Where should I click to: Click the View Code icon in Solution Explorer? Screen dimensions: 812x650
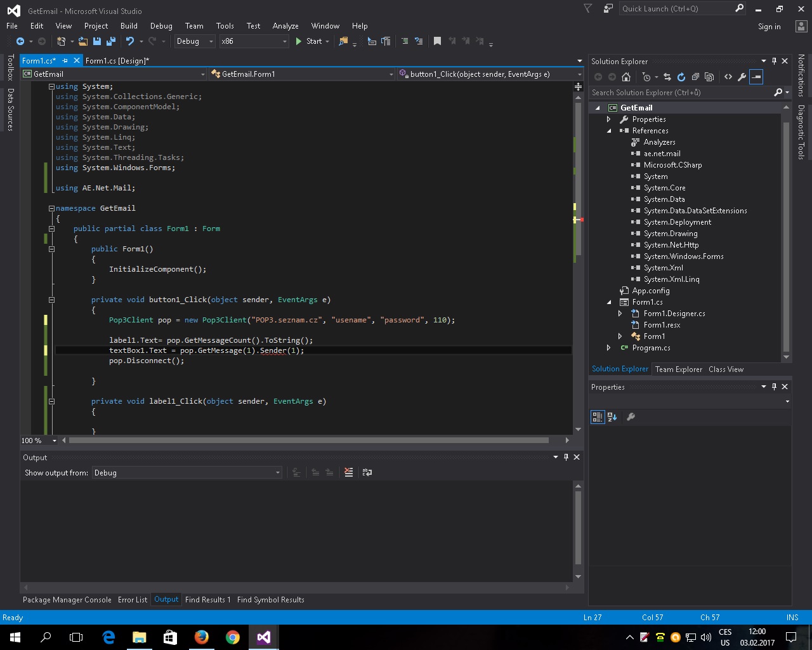728,77
